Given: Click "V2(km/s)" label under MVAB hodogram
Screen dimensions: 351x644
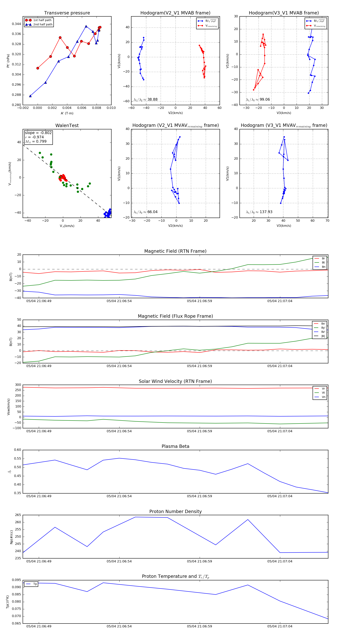Looking at the screenshot, I should pos(175,113).
